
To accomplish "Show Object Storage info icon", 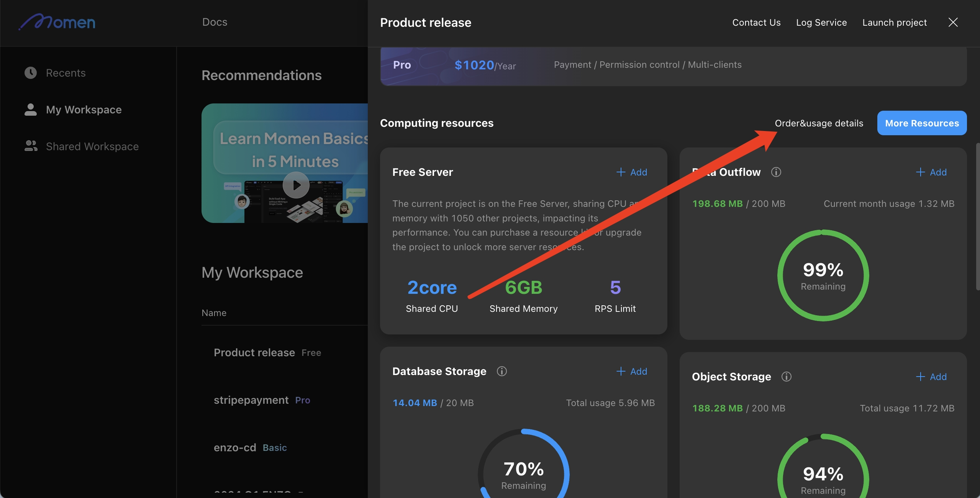I will tap(787, 377).
